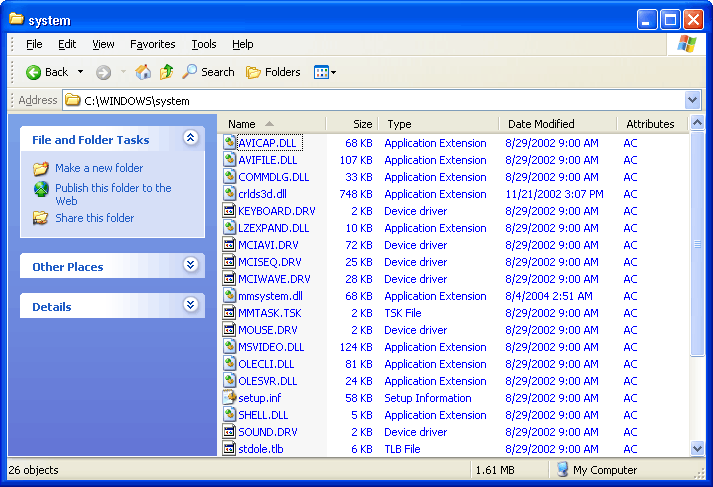Screen dimensions: 713x487
Task: Click the OLESVR.DLL file name
Action: pos(267,381)
